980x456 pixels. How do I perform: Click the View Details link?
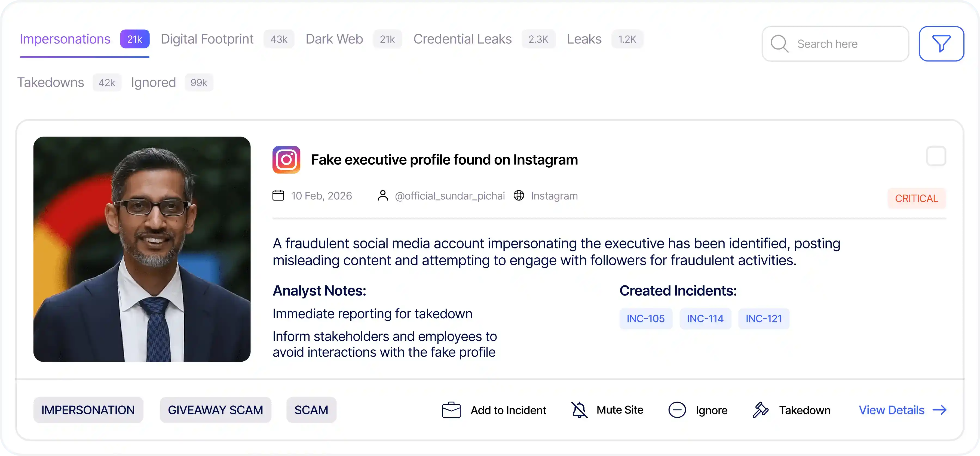click(892, 410)
